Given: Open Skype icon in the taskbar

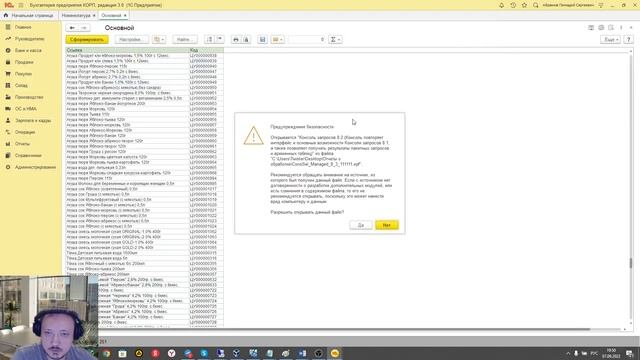Looking at the screenshot, I should click(x=204, y=353).
